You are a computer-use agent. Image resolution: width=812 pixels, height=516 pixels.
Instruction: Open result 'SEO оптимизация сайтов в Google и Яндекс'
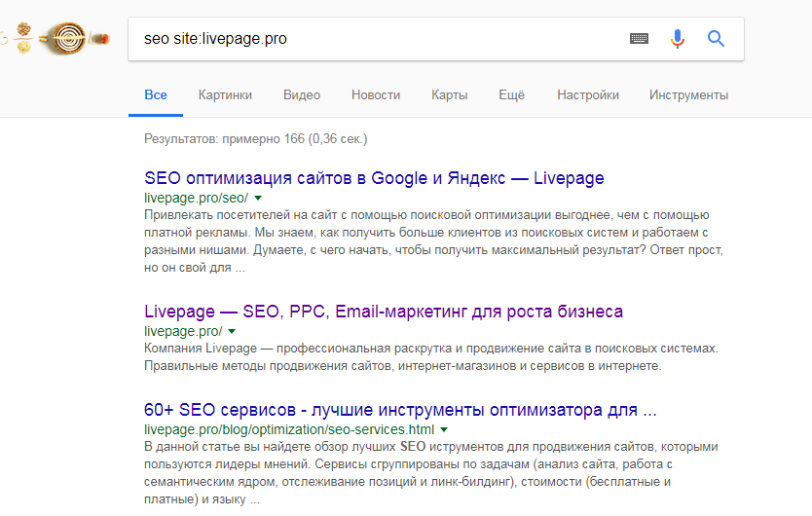click(374, 178)
